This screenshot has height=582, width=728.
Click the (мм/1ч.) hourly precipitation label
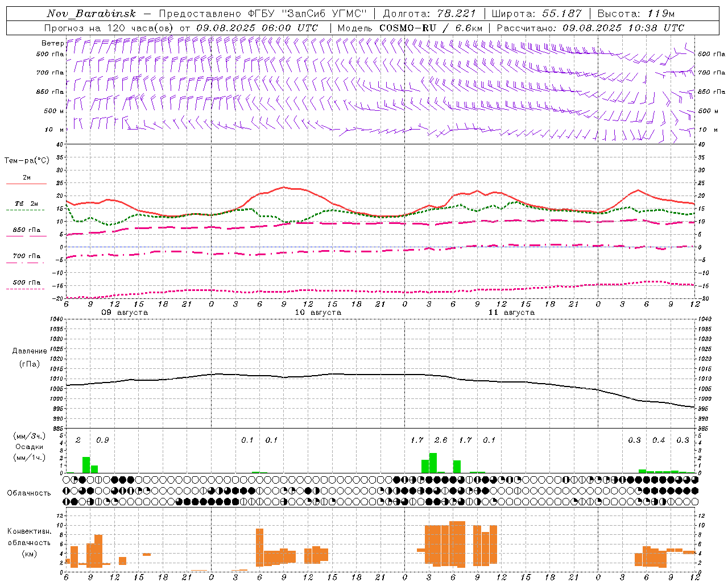tap(29, 458)
